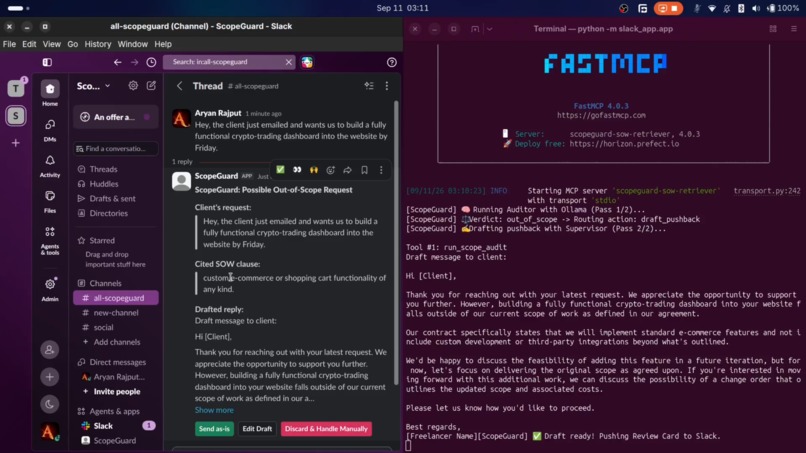The height and width of the screenshot is (453, 806).
Task: Open the View menu in Slack
Action: [x=51, y=44]
